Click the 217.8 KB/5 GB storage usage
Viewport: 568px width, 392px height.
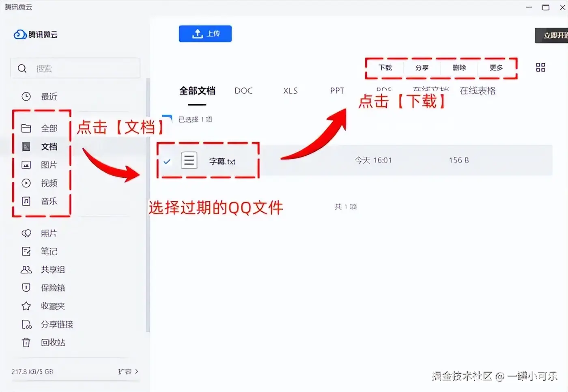(x=32, y=372)
